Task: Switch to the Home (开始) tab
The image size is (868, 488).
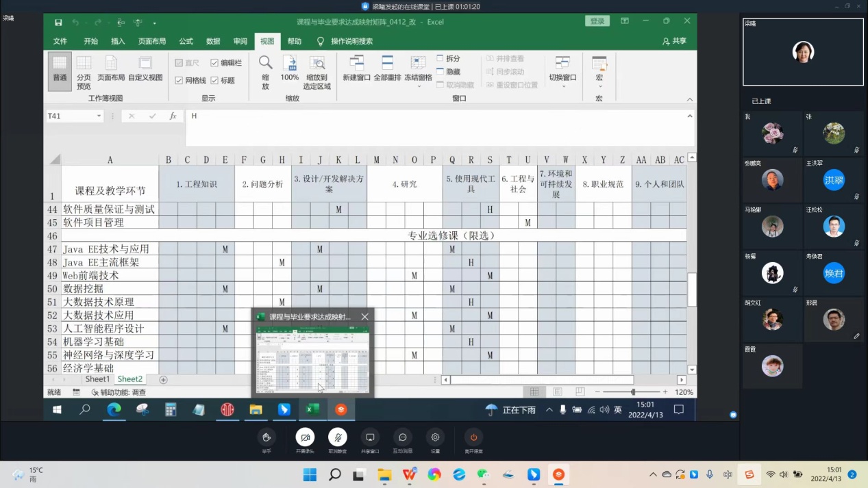Action: click(91, 42)
